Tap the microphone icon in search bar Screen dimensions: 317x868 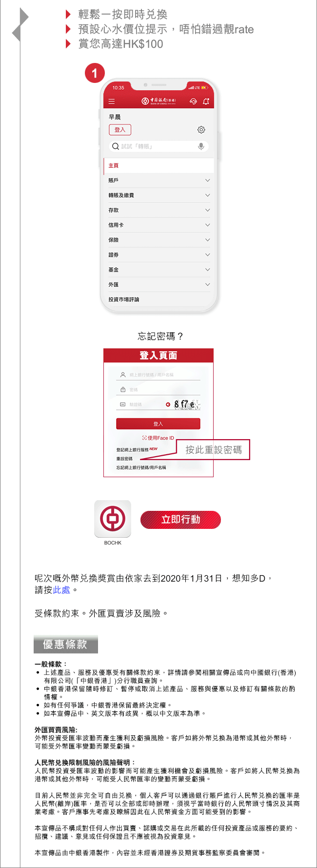(201, 146)
